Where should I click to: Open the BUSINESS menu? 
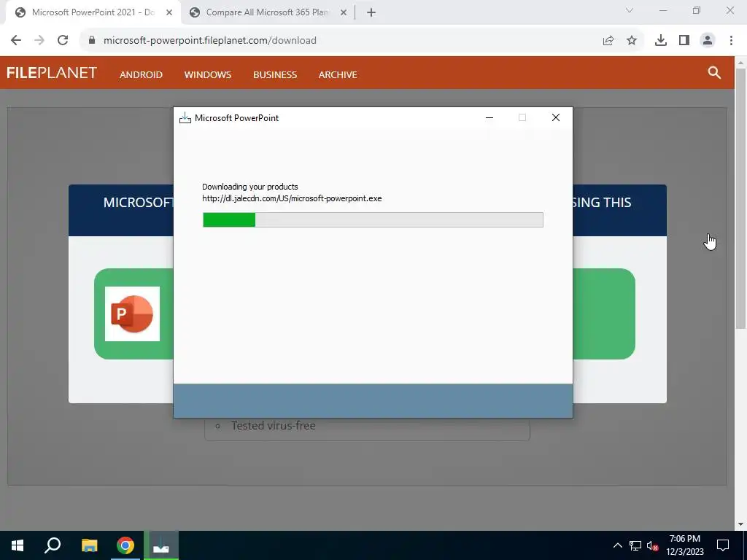[275, 75]
